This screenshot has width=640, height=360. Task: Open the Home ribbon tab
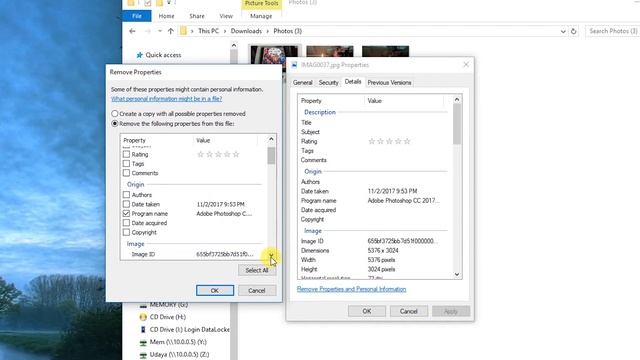click(x=166, y=16)
